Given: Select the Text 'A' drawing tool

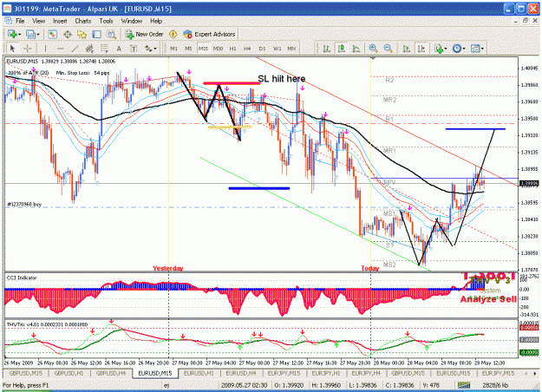Looking at the screenshot, I should point(119,49).
